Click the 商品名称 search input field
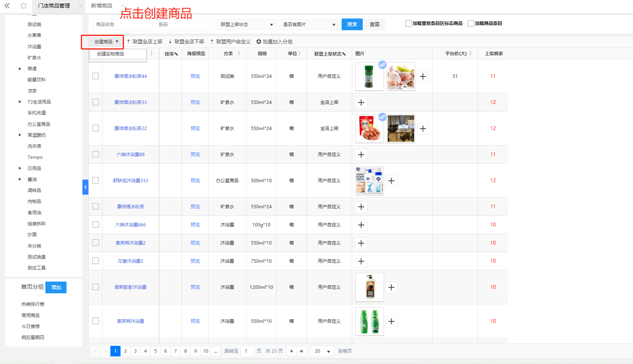This screenshot has width=633, height=364. pyautogui.click(x=122, y=25)
